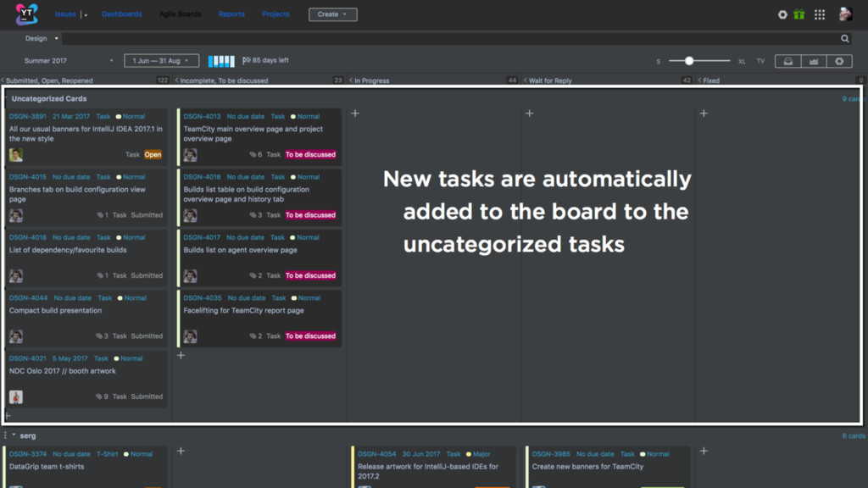Open the user profile avatar
Screen dimensions: 868x488
[845, 14]
